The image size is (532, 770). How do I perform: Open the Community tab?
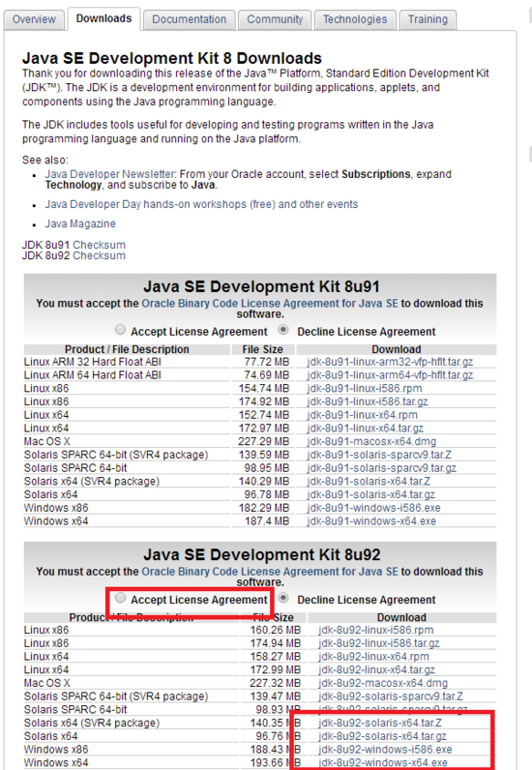click(x=275, y=19)
